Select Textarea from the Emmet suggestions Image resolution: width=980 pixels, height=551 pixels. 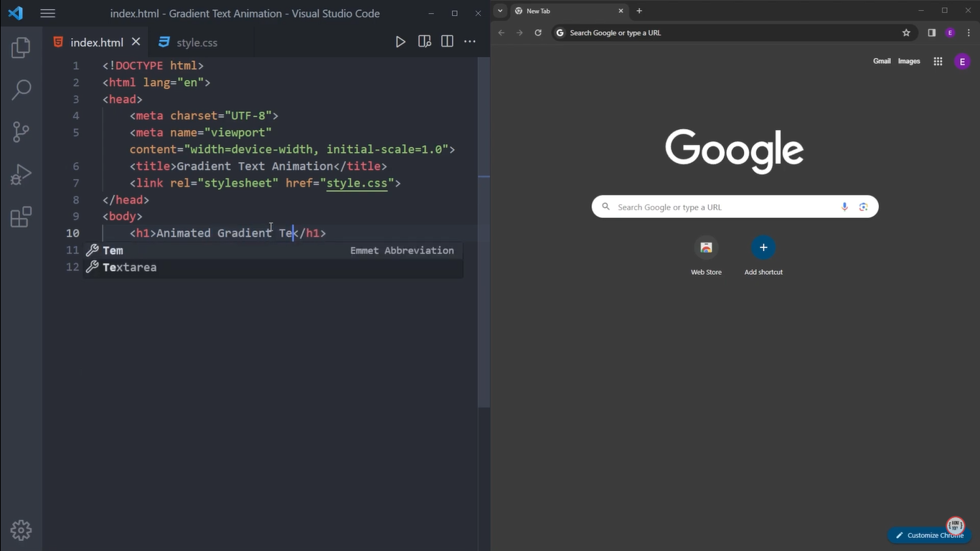130,267
